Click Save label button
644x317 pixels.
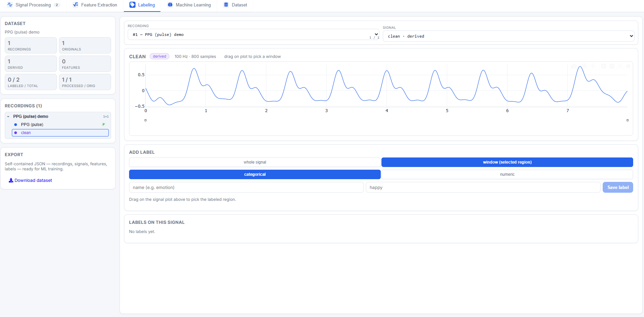(618, 187)
